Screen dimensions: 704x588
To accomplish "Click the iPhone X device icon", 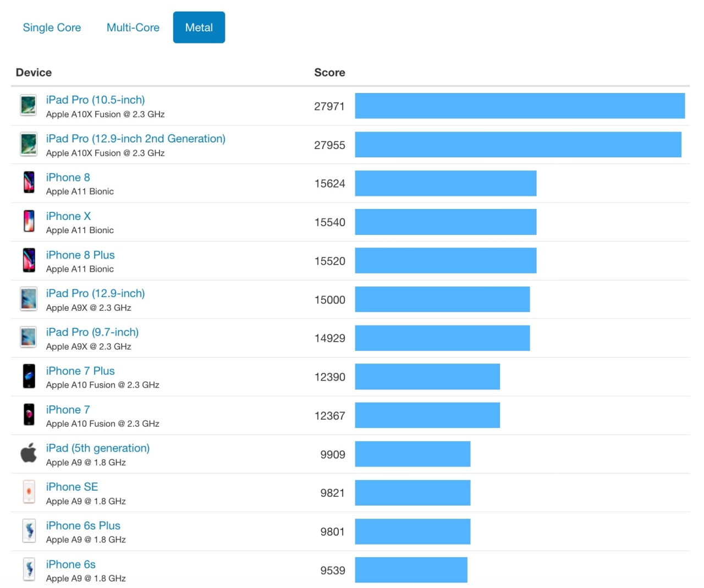I will point(29,222).
